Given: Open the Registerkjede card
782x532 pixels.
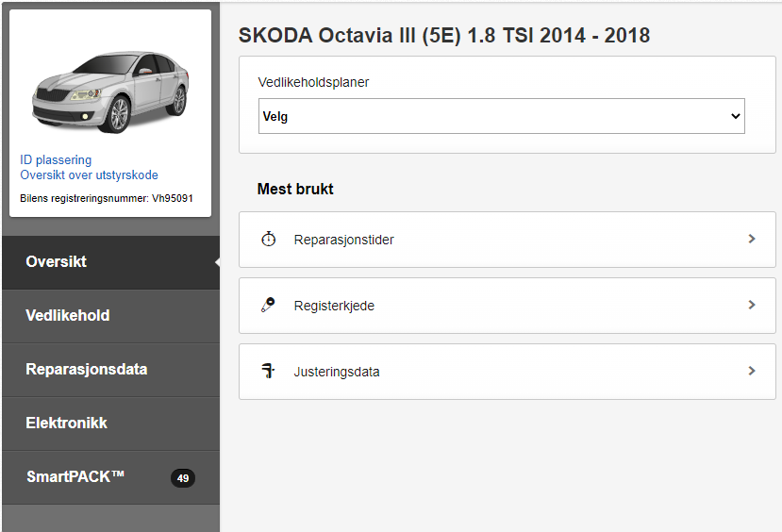Looking at the screenshot, I should (x=507, y=305).
